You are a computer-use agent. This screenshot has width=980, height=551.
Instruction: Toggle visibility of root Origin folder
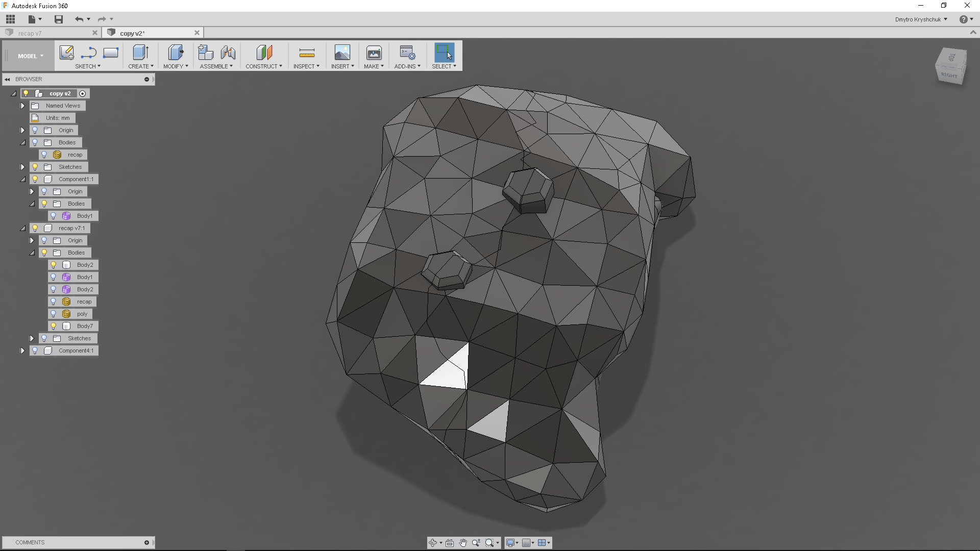click(35, 130)
